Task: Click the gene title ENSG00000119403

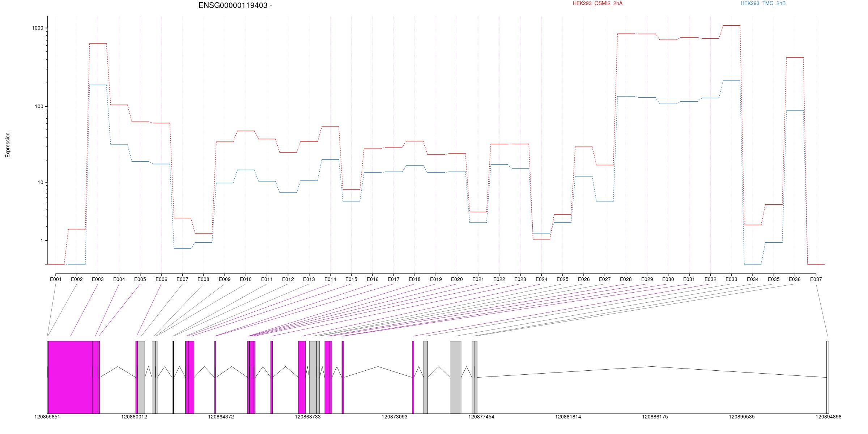Action: (233, 5)
